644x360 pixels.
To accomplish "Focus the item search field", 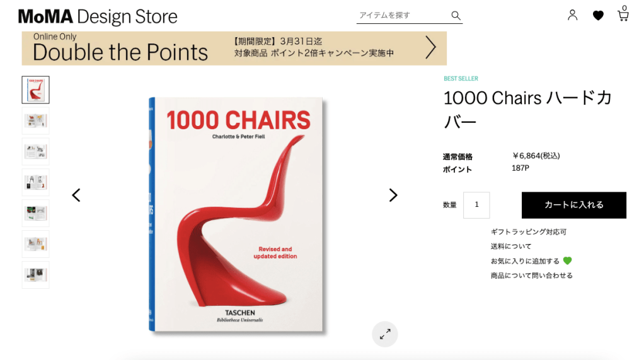I will point(403,16).
